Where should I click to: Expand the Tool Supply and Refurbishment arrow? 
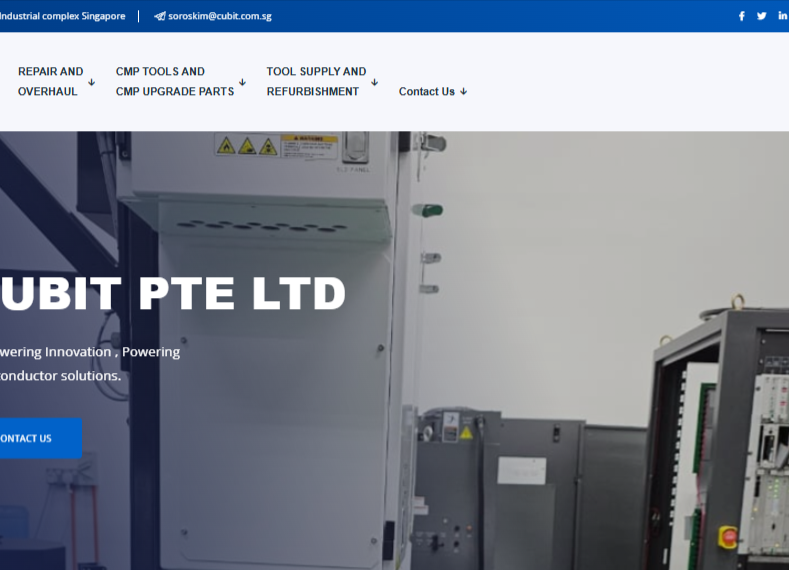[x=374, y=82]
